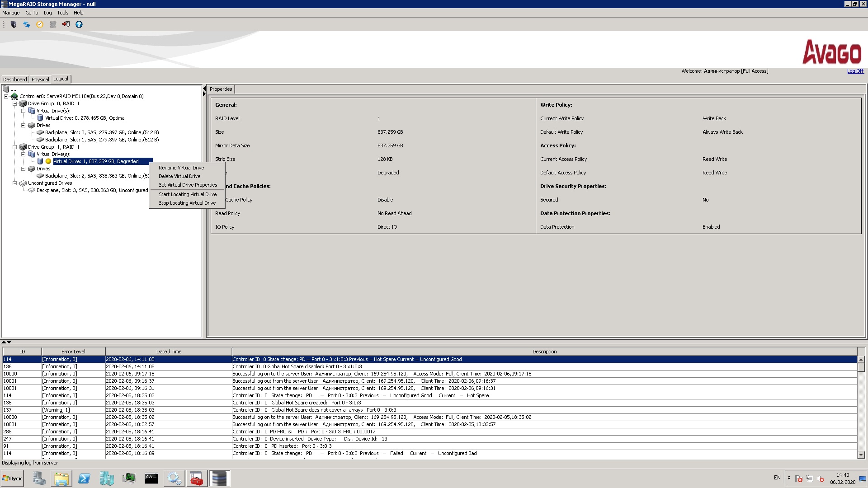Viewport: 868px width, 488px height.
Task: Click the Пуск start button
Action: [x=13, y=479]
